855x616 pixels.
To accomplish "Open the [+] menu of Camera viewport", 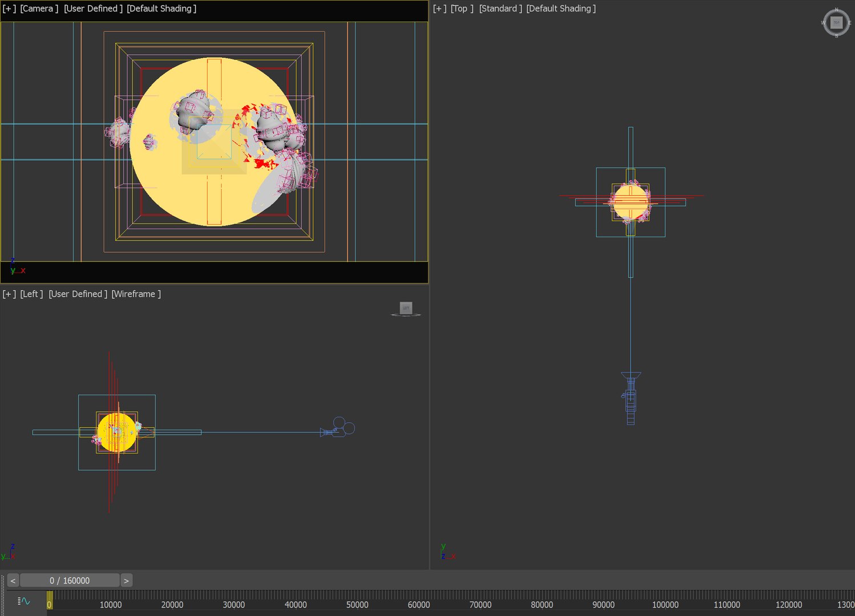I will coord(9,9).
